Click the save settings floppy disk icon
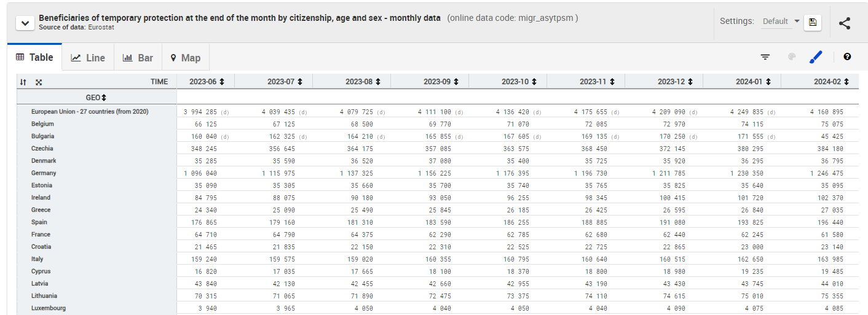The width and height of the screenshot is (868, 315). (x=813, y=22)
